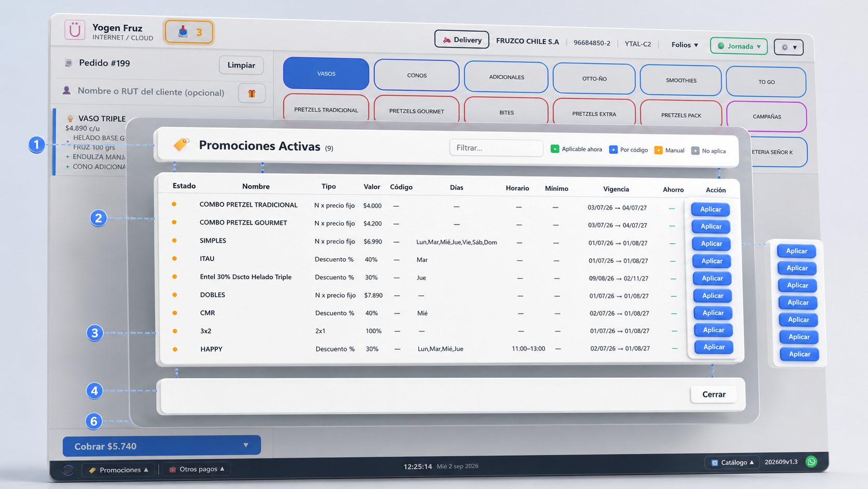Apply the COMBO PRETZEL TRADICIONAL promotion in its row
This screenshot has height=489, width=868.
click(x=711, y=209)
